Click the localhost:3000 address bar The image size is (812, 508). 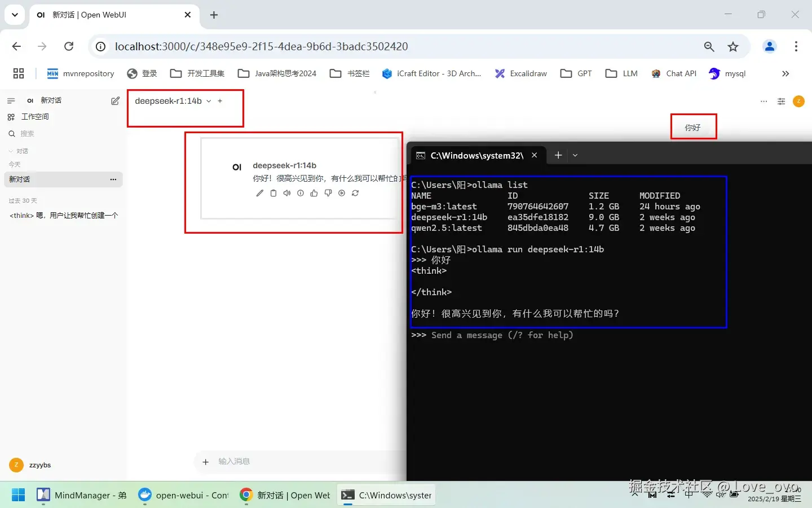(x=261, y=46)
